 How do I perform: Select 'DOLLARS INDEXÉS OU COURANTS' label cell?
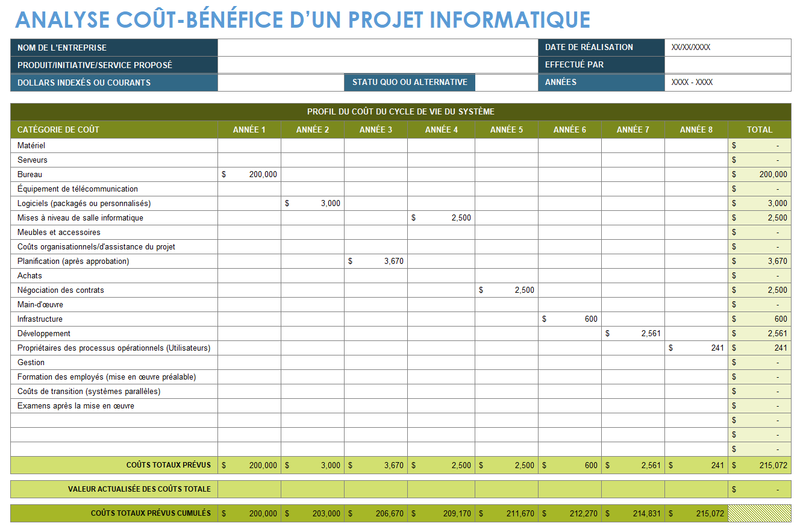tap(114, 83)
